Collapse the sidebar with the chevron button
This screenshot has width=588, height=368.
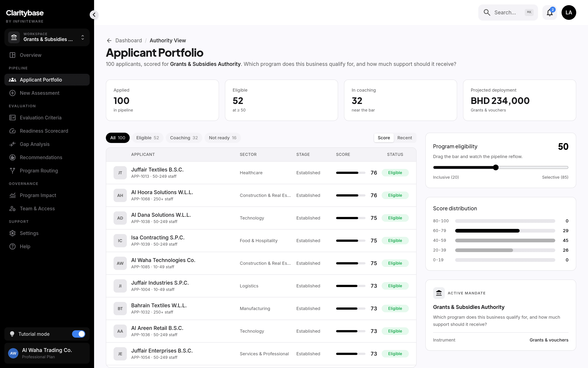pyautogui.click(x=94, y=15)
